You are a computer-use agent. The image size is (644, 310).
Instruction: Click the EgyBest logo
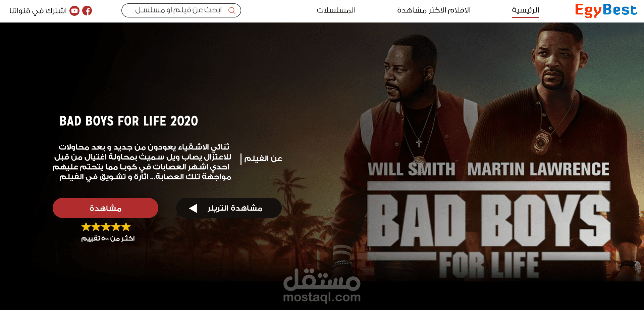(x=606, y=10)
